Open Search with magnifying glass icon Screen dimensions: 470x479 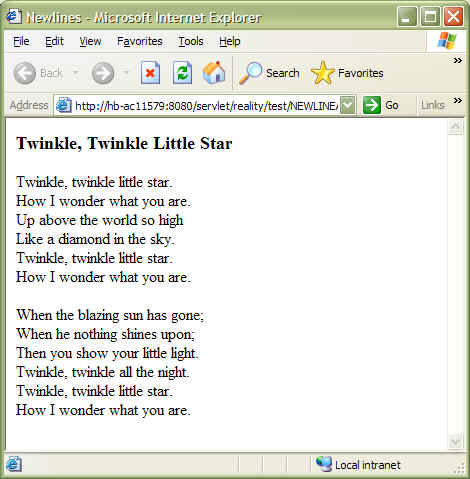pyautogui.click(x=251, y=73)
